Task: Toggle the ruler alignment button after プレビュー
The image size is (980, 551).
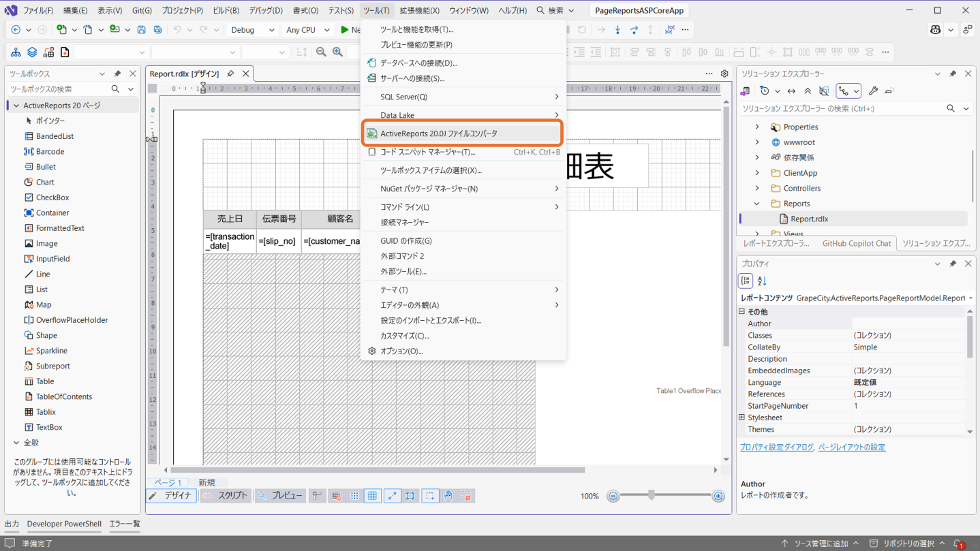Action: click(x=317, y=497)
